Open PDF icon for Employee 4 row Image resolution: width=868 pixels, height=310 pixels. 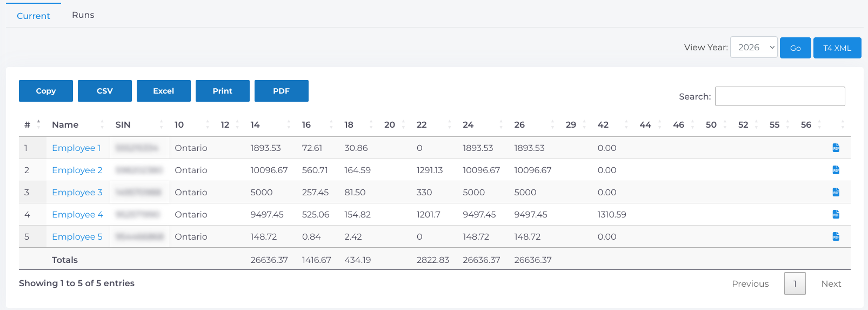(836, 214)
